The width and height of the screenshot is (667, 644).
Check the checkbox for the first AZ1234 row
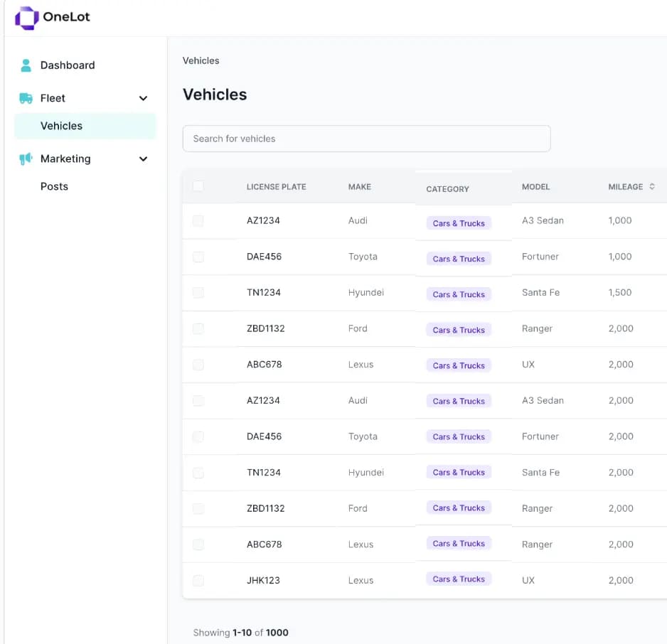[x=198, y=220]
